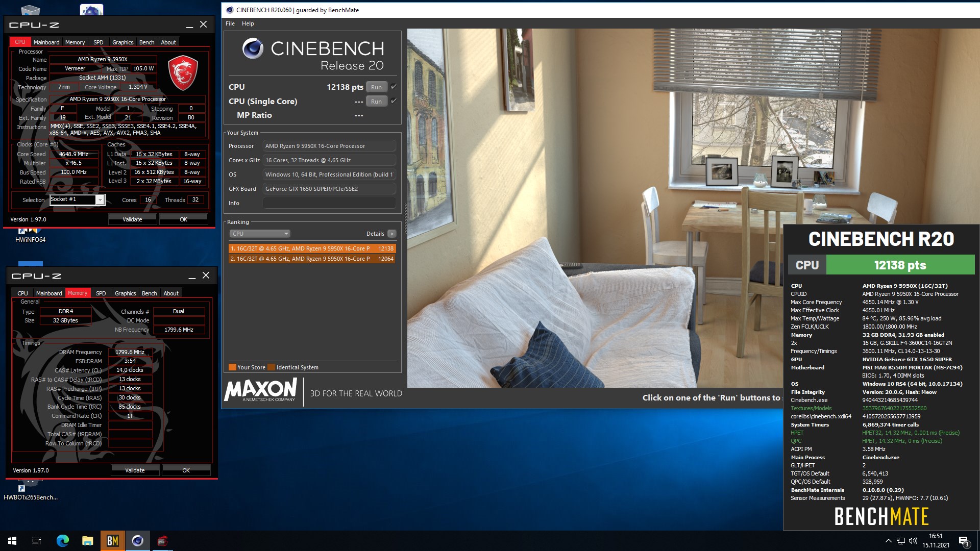The width and height of the screenshot is (980, 551).
Task: Open the volume control in tray
Action: pos(913,541)
